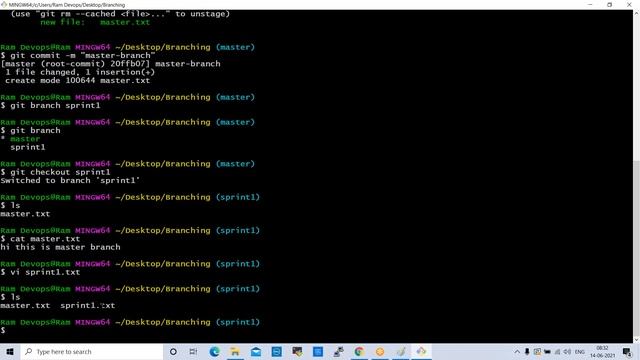Click the microphone tray icon
The height and width of the screenshot is (360, 640).
[x=527, y=351]
